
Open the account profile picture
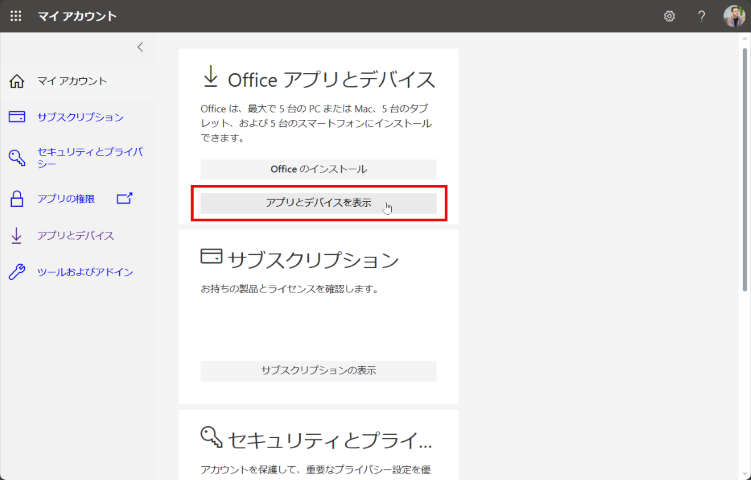[x=734, y=16]
